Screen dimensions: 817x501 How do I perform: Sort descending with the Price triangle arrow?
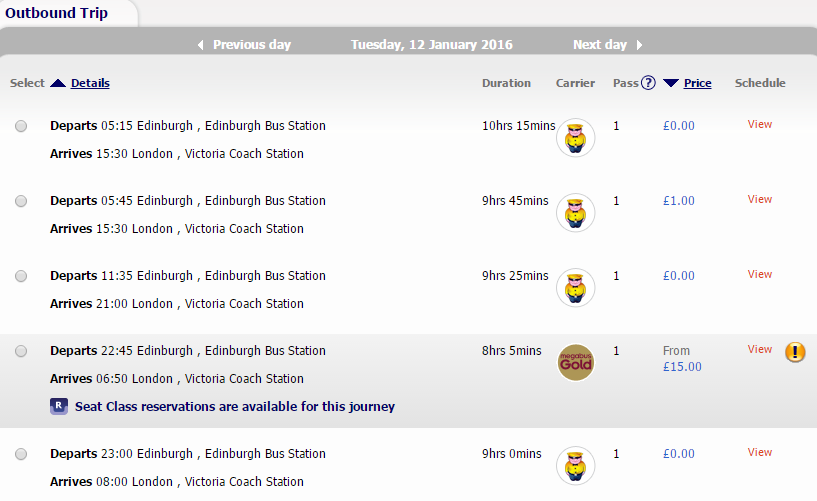point(671,83)
